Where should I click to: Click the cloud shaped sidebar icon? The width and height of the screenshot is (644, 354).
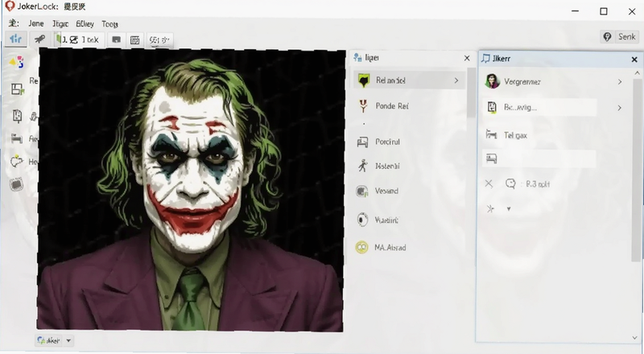16,161
